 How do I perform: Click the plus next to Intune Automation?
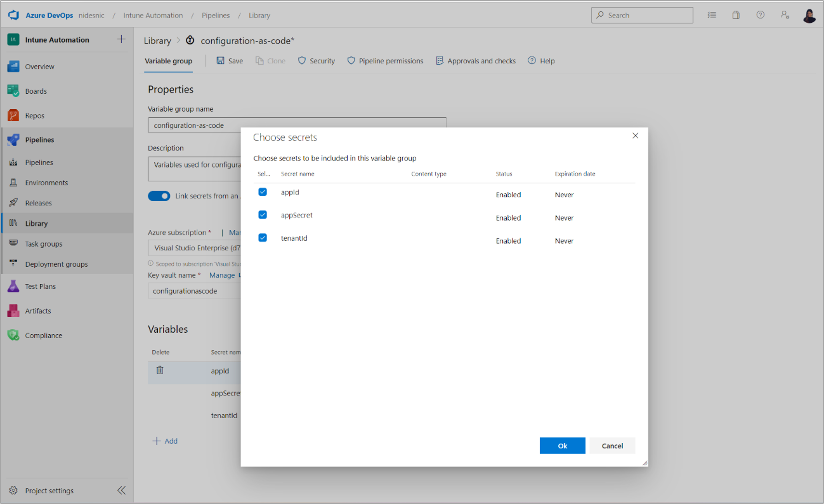pyautogui.click(x=121, y=40)
